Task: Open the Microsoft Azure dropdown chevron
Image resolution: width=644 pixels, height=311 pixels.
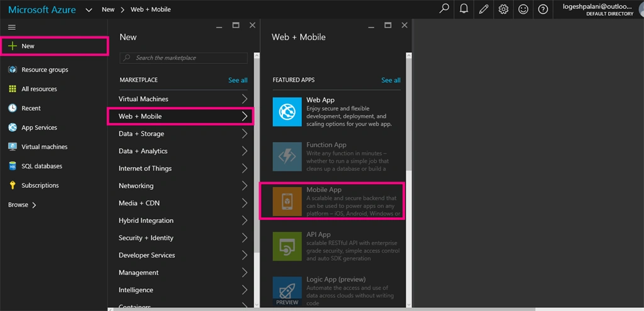Action: (x=89, y=10)
